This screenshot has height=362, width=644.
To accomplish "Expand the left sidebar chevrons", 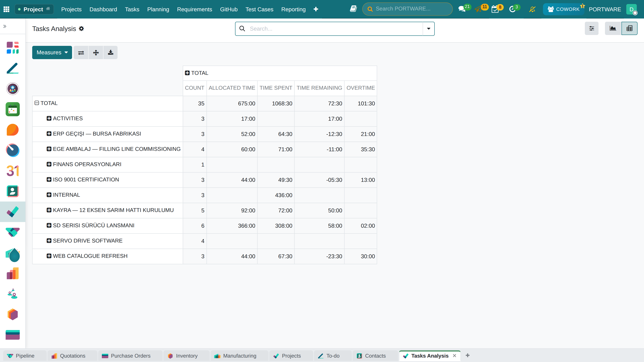I will (x=5, y=26).
